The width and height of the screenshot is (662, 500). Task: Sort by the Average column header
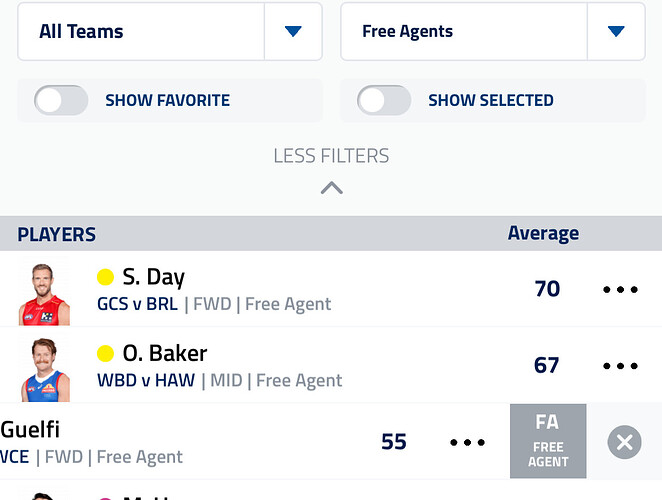[543, 234]
